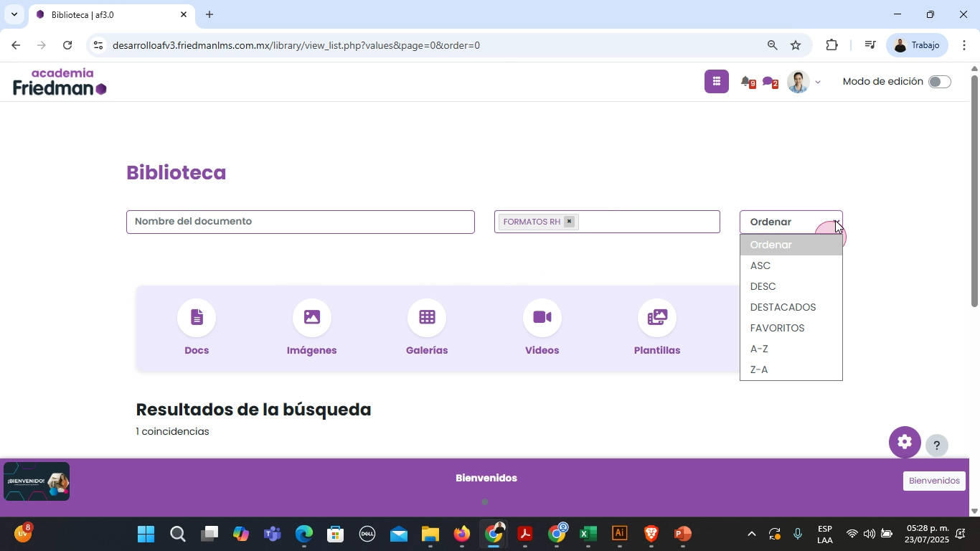Open Microsoft Teams from the taskbar

pyautogui.click(x=272, y=534)
